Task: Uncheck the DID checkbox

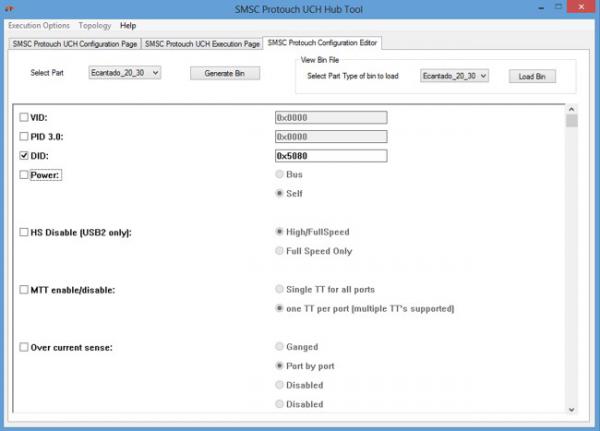Action: click(x=24, y=155)
